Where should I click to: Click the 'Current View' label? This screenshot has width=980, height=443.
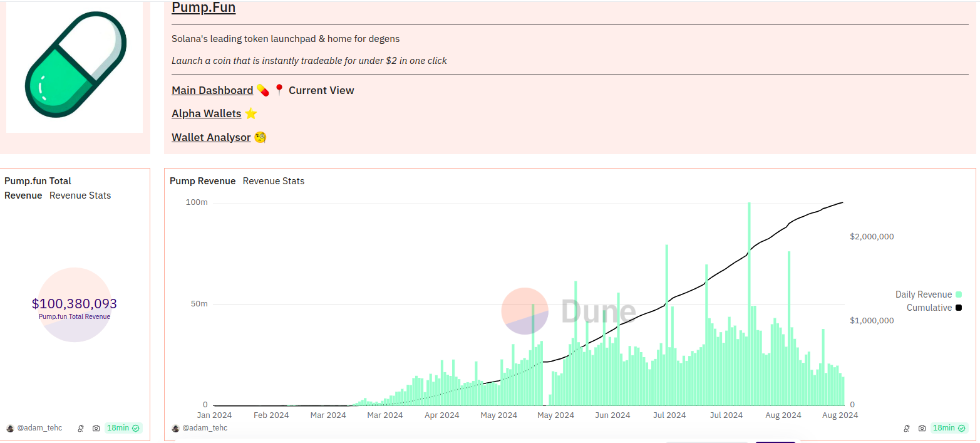[x=321, y=90]
